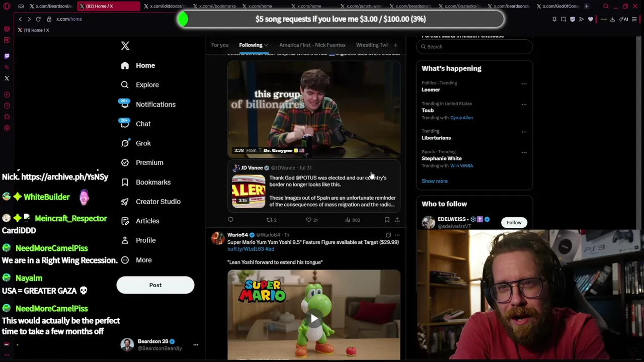Open Creator Studio via its rocket icon
The width and height of the screenshot is (644, 362).
[x=125, y=202]
